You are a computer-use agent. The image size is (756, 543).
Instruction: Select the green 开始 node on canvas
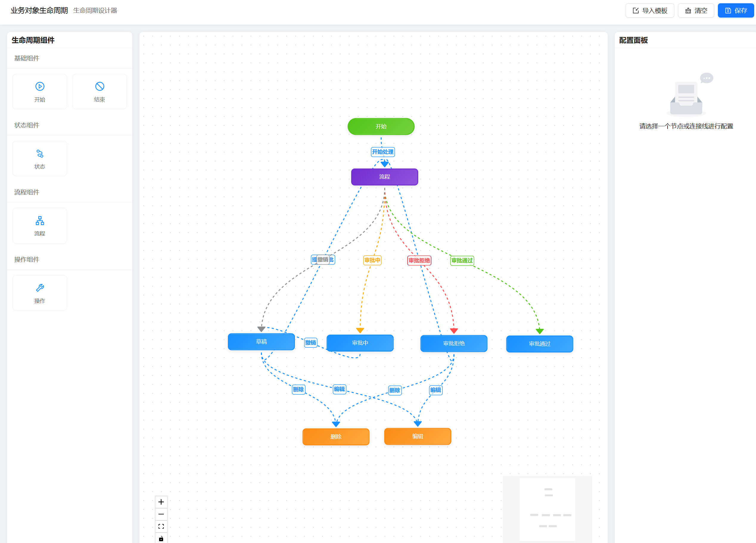pyautogui.click(x=381, y=127)
